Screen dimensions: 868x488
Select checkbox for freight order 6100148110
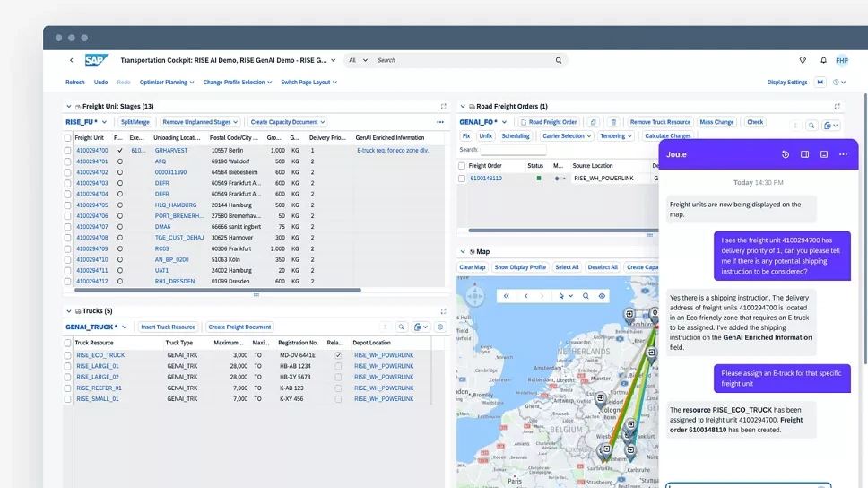(x=462, y=179)
